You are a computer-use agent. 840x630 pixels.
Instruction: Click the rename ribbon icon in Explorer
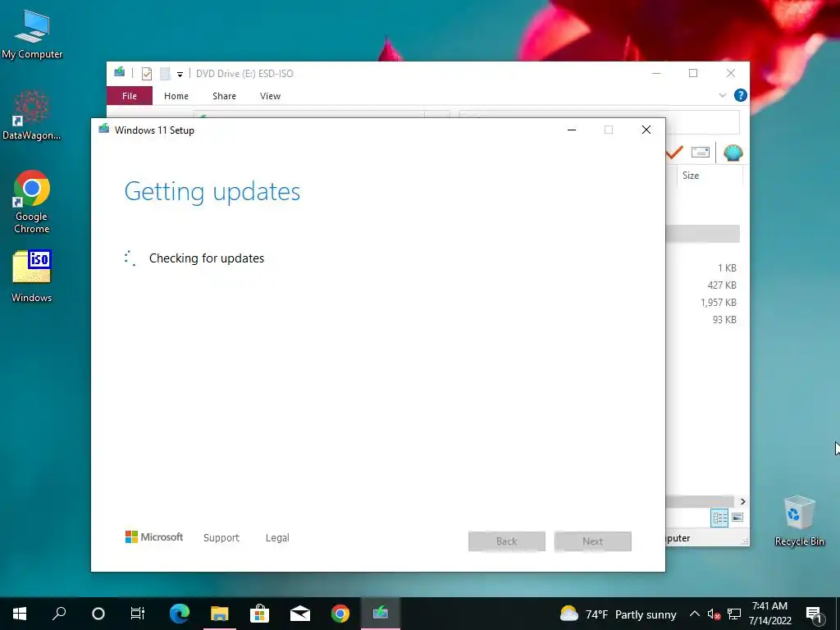click(x=701, y=152)
